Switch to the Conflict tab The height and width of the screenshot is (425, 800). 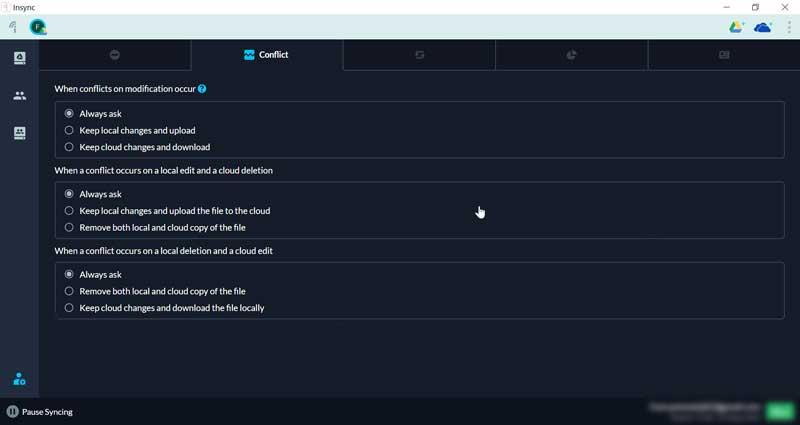[x=266, y=55]
